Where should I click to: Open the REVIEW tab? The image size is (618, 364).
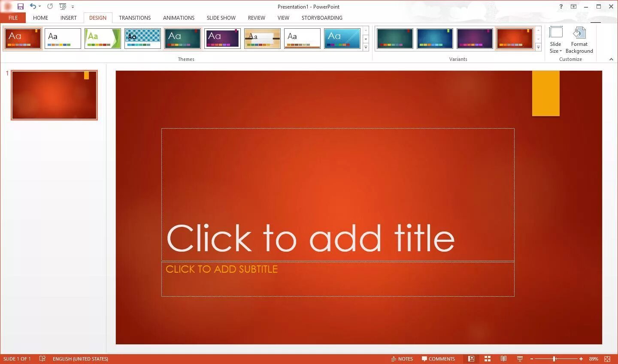tap(257, 18)
